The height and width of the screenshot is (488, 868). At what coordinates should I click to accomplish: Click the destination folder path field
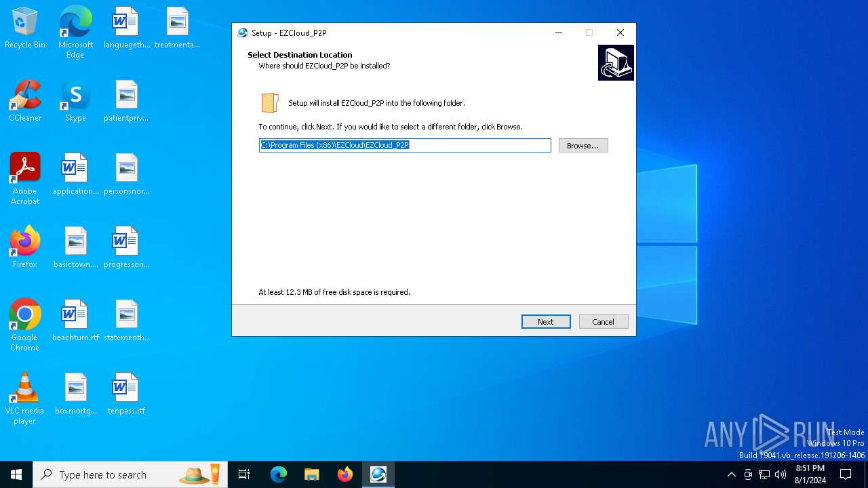tap(405, 145)
